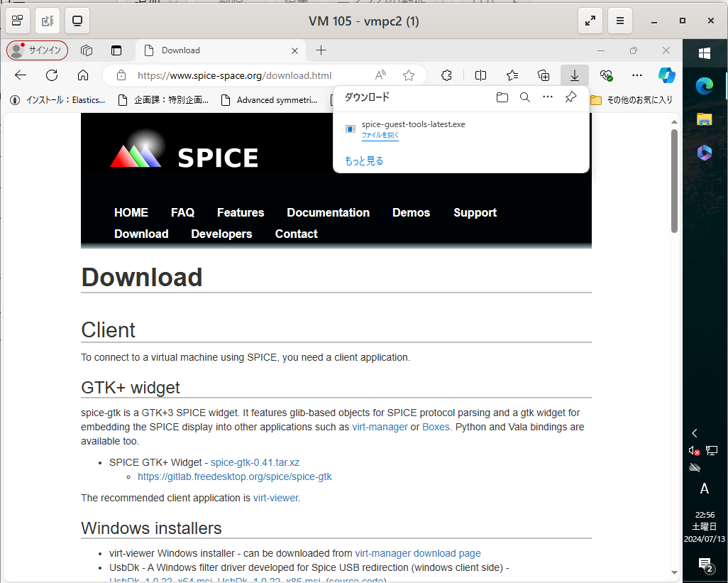The width and height of the screenshot is (728, 583).
Task: Open Browser essentials from the toolbar
Action: click(x=606, y=75)
